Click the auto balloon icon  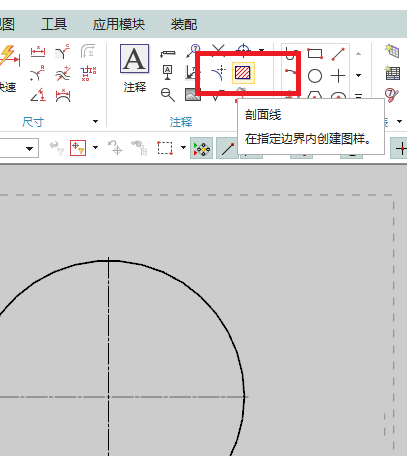click(392, 95)
